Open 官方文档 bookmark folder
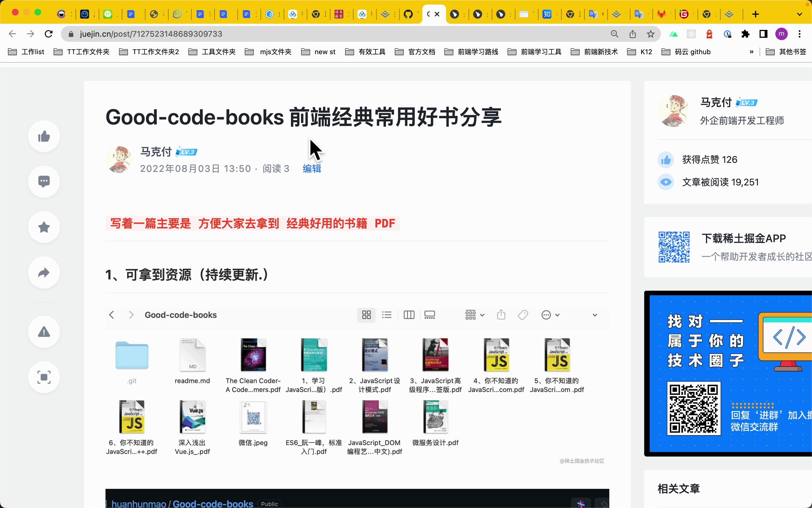 point(415,52)
